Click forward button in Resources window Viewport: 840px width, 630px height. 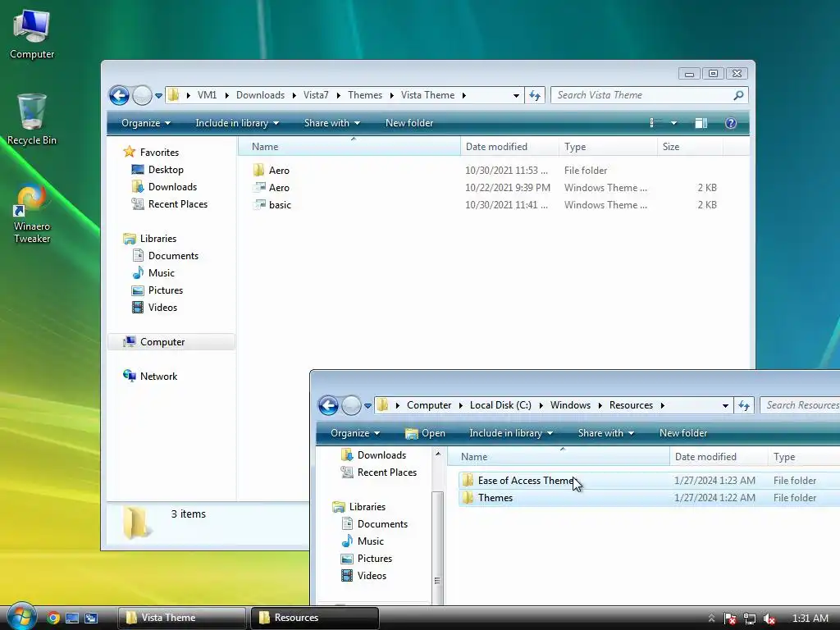click(351, 405)
